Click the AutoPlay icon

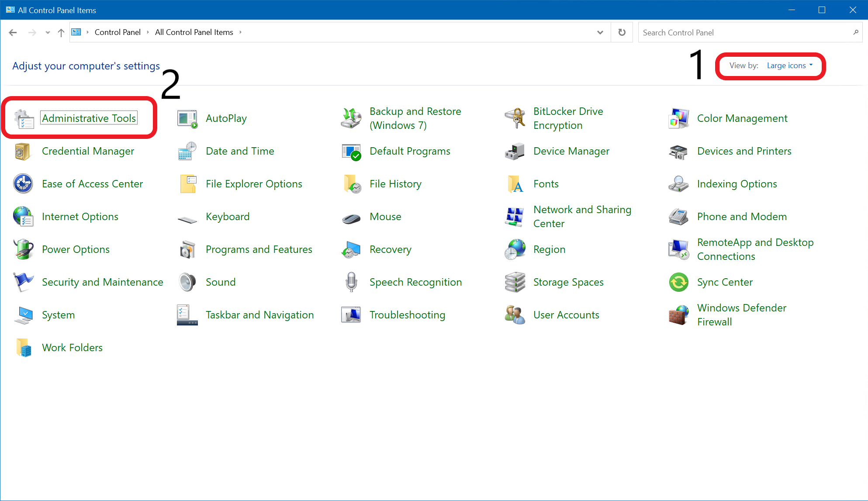click(187, 119)
